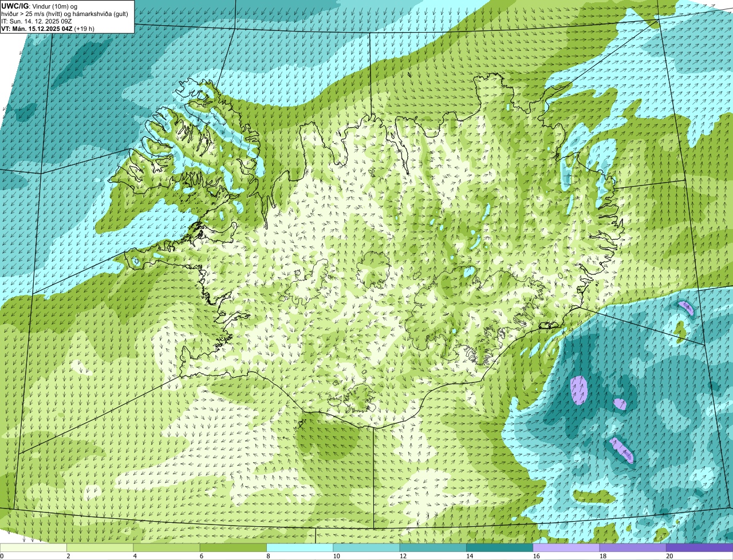This screenshot has height=560, width=733.
Task: Select the above 20 m/s dark purple swatch
Action: pyautogui.click(x=699, y=547)
